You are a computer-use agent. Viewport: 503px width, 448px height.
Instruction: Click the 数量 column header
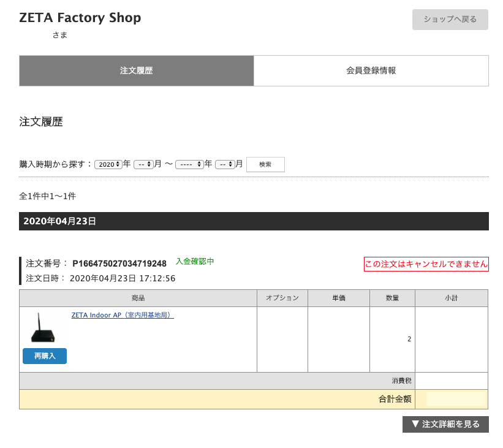(392, 298)
